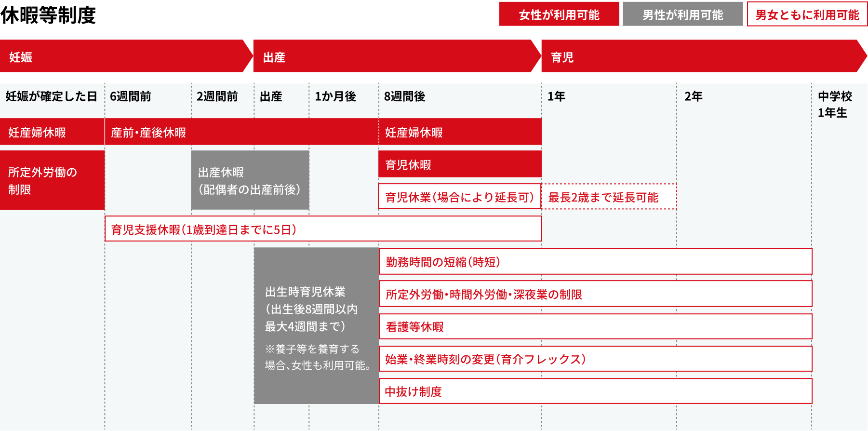The height and width of the screenshot is (431, 868).
Task: Click the 女性が利用可能 legend label
Action: tap(559, 14)
